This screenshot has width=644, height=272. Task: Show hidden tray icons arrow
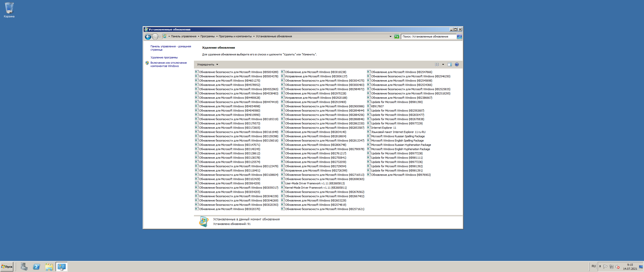point(600,266)
